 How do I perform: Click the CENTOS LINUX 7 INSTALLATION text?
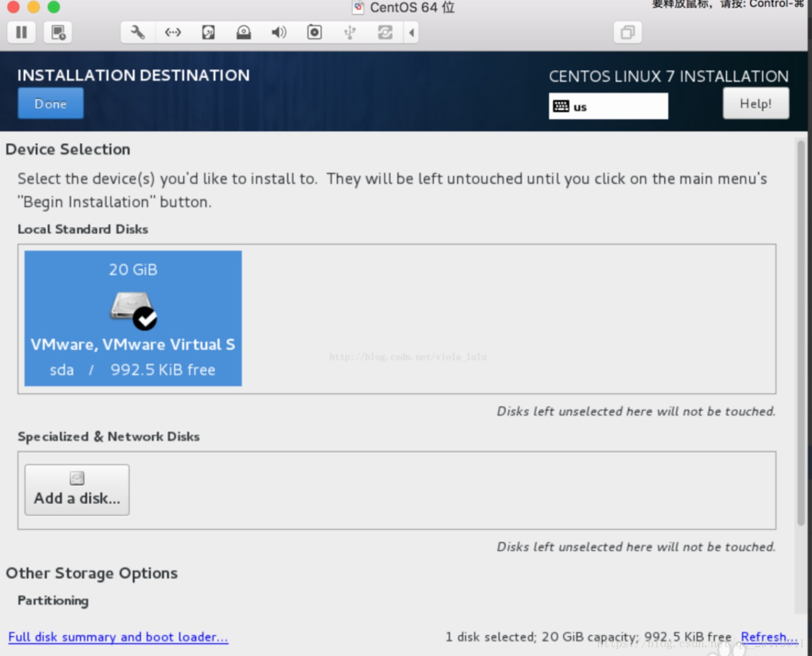[x=668, y=76]
